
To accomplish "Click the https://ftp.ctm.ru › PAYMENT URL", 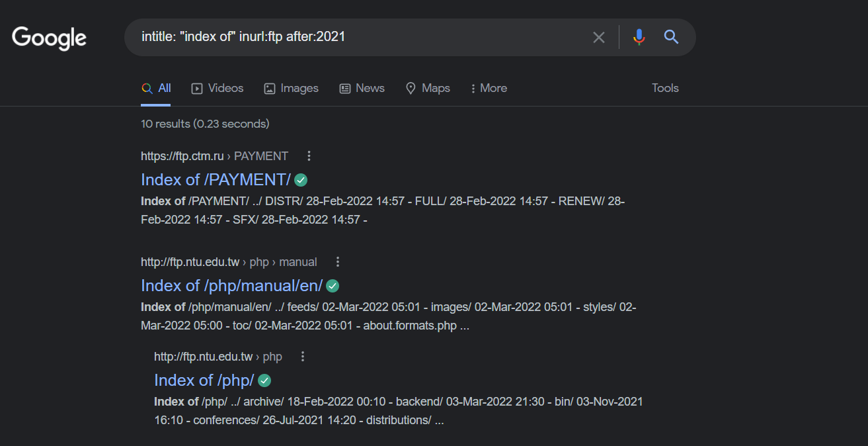I will 214,156.
